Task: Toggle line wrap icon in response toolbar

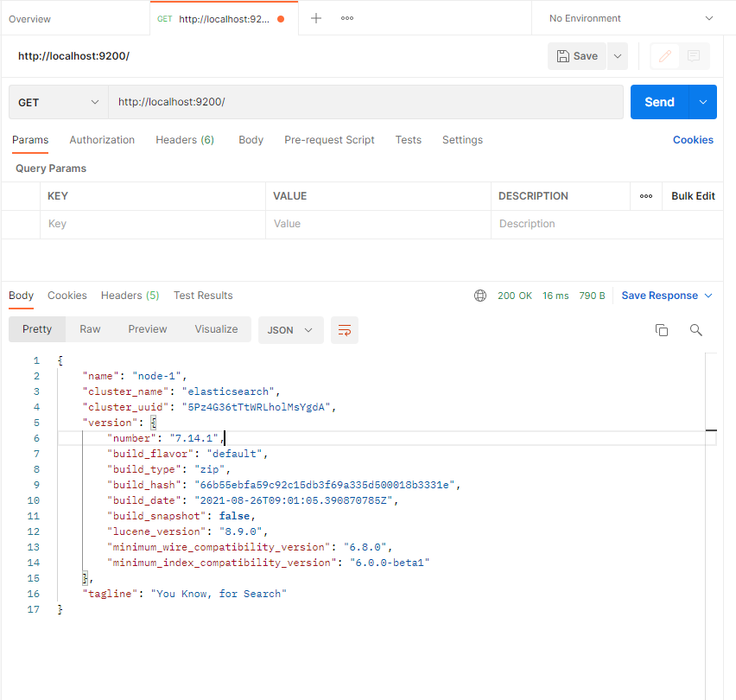Action: (345, 330)
